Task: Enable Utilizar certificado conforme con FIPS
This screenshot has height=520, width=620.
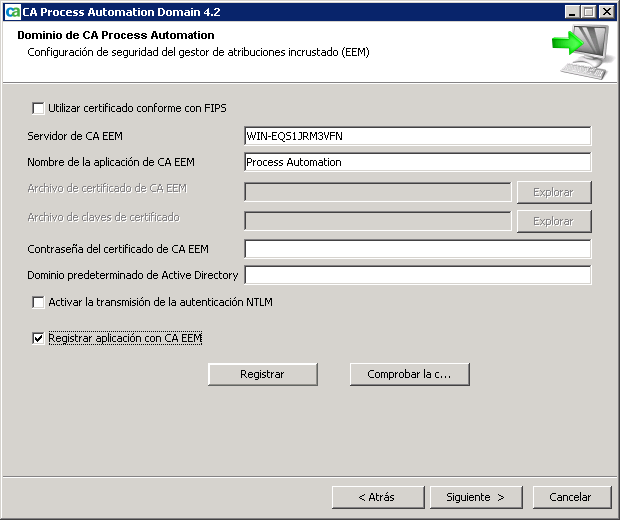Action: 39,108
